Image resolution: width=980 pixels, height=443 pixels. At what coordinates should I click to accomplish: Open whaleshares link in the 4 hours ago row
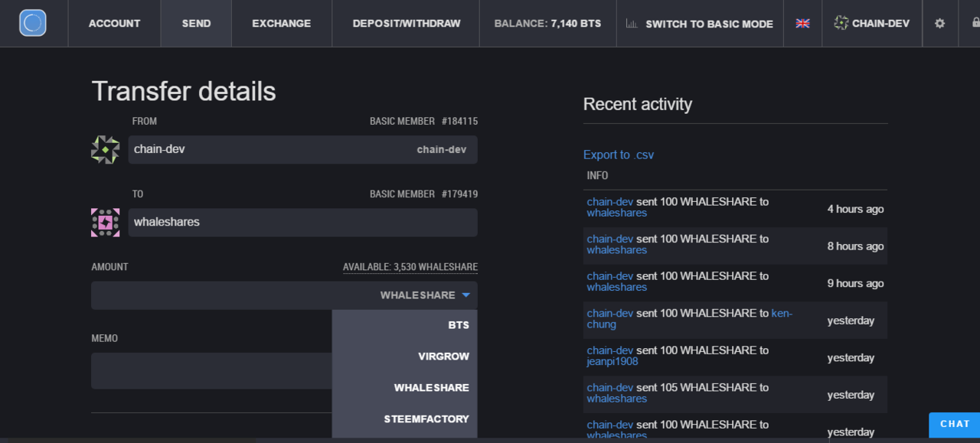617,213
